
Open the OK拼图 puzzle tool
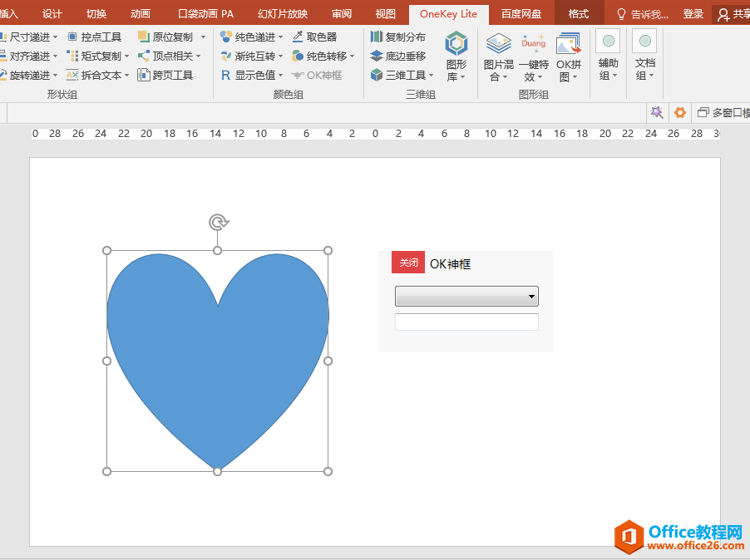tap(569, 56)
